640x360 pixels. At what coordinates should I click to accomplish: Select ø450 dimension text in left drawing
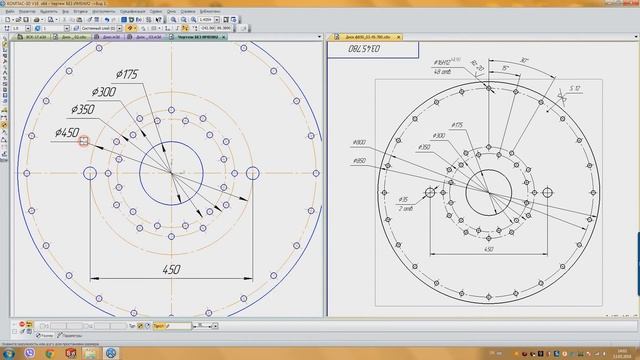click(x=67, y=133)
